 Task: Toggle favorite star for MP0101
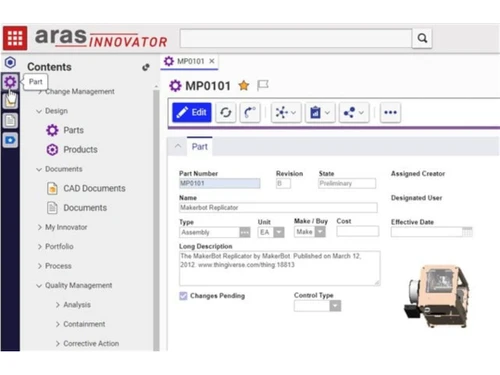[x=244, y=86]
